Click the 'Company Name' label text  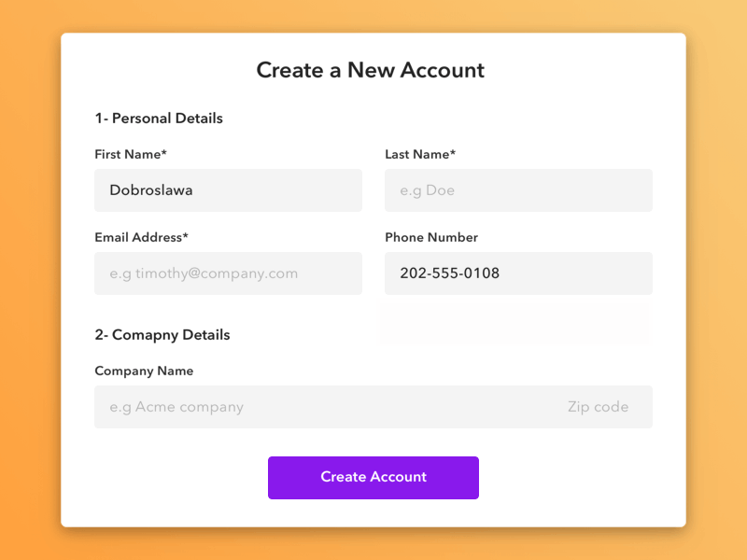tap(144, 371)
